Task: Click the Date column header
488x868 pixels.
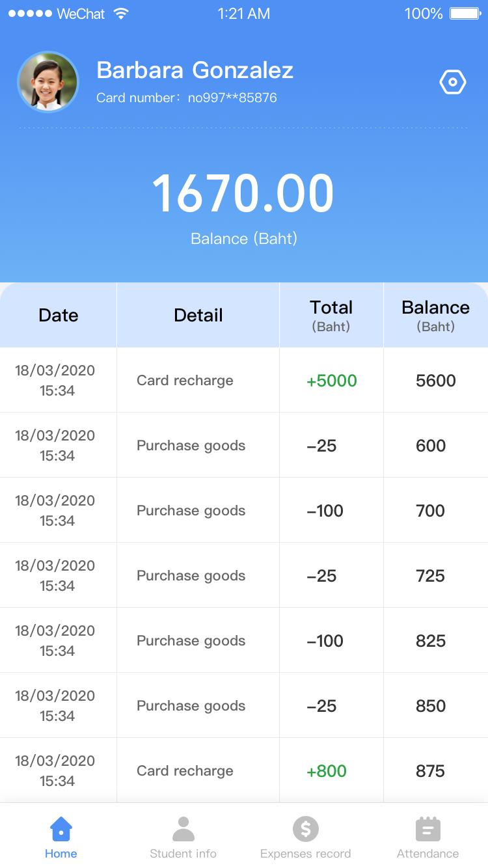Action: 59,315
